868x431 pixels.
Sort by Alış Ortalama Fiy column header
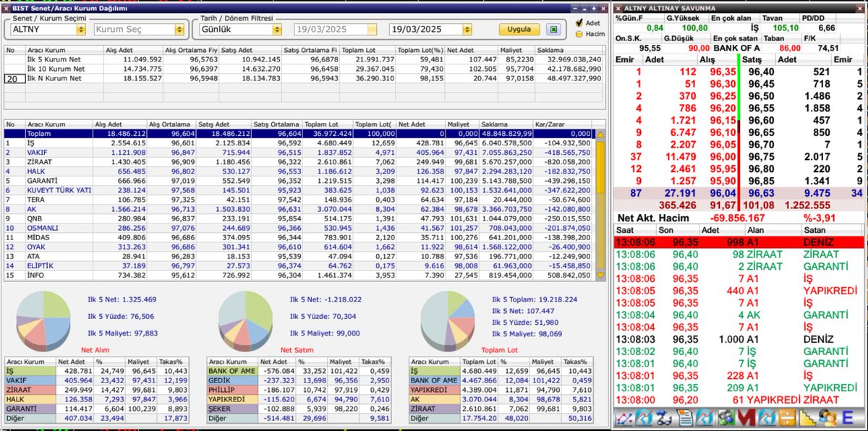pos(191,50)
